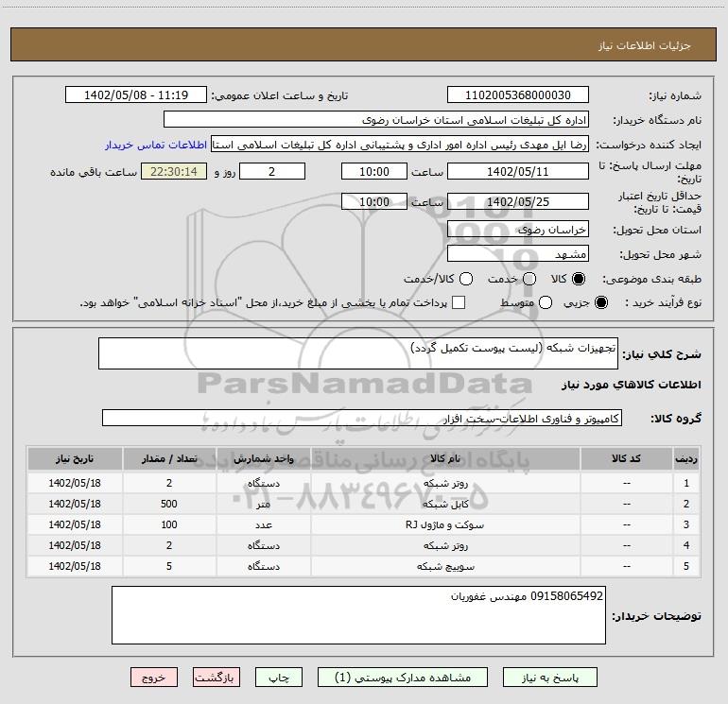Click the مشهد city field
This screenshot has width=728, height=704.
click(x=518, y=254)
